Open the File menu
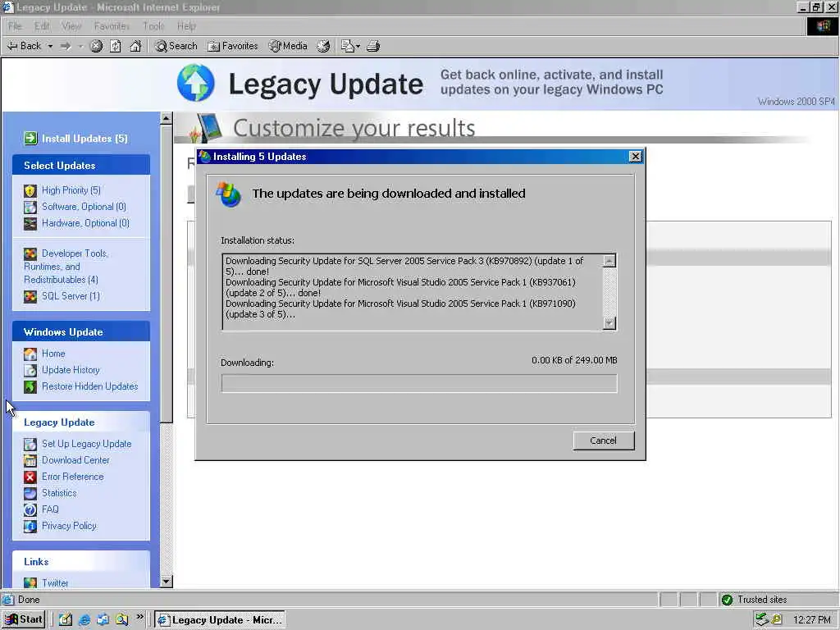Viewport: 840px width, 630px height. (x=15, y=26)
